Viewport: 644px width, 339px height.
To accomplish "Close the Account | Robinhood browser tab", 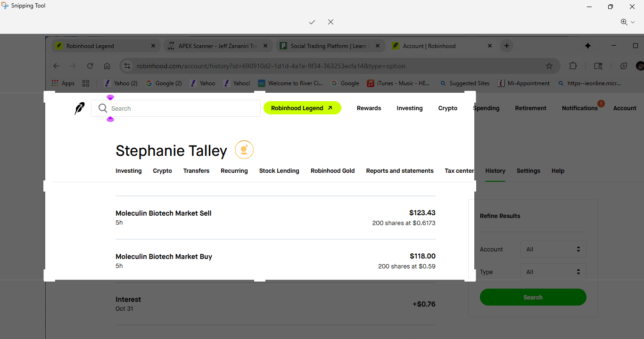I will coord(490,46).
